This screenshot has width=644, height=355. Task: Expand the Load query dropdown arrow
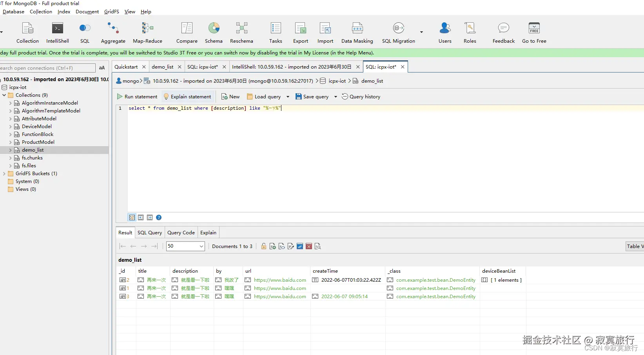[x=288, y=97]
